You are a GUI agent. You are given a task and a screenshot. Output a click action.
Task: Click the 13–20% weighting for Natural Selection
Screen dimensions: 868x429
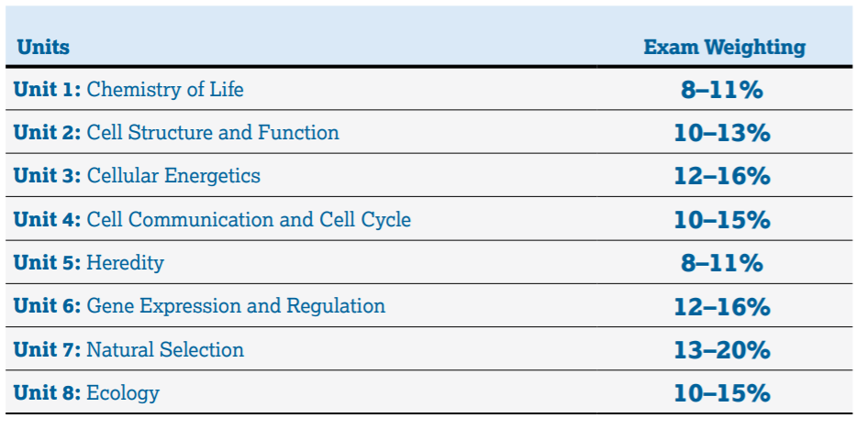(722, 350)
